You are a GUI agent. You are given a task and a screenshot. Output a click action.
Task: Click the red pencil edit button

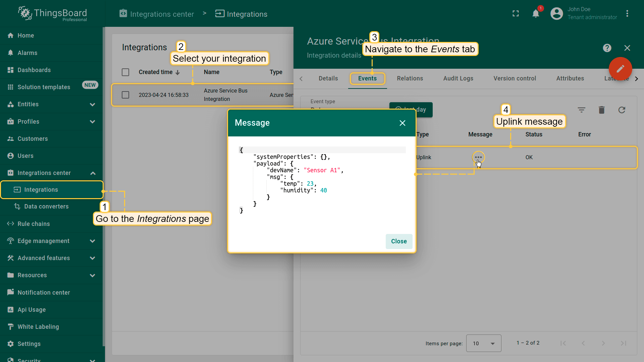620,69
